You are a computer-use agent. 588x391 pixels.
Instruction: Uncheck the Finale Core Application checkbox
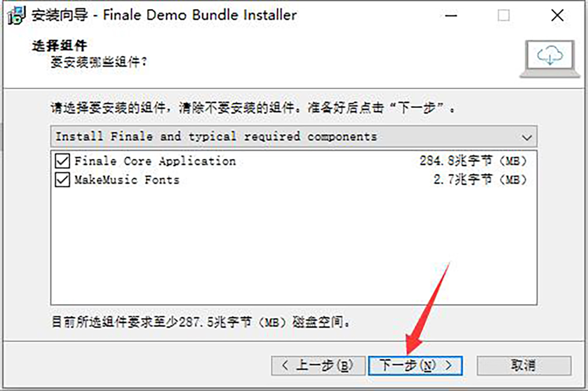point(62,161)
